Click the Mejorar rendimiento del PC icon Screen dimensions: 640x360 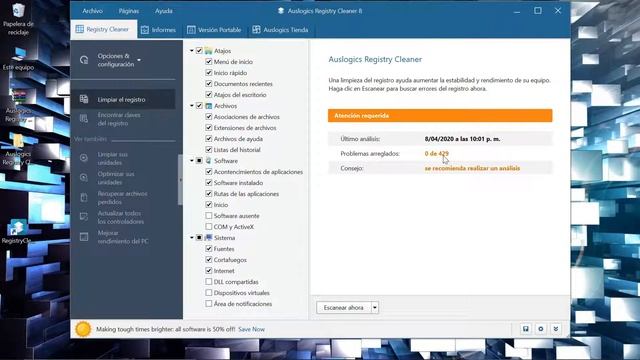84,237
